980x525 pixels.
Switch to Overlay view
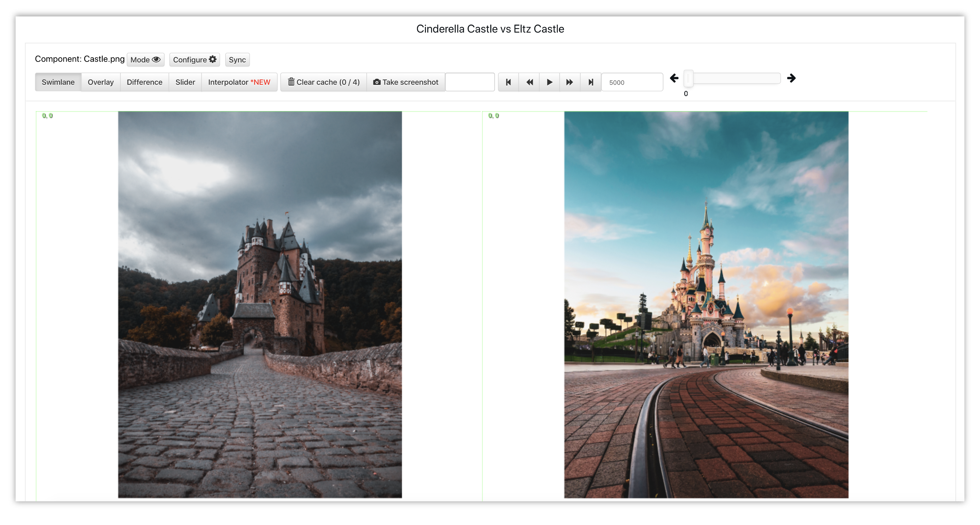[x=100, y=82]
